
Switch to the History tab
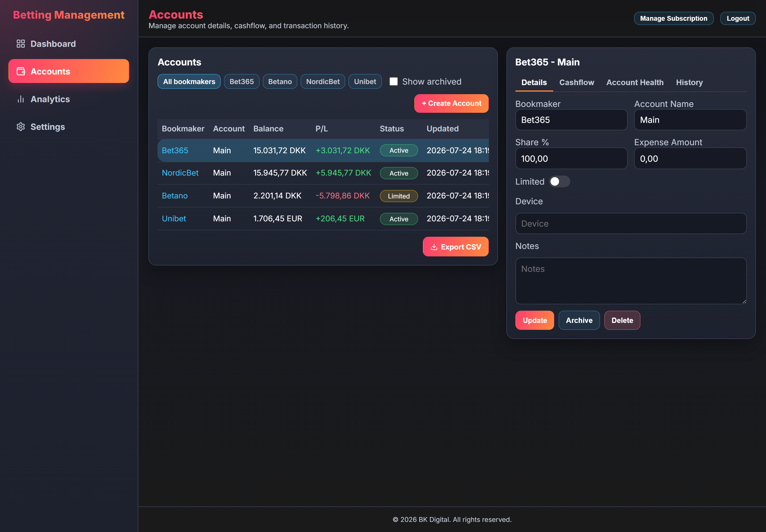(689, 82)
